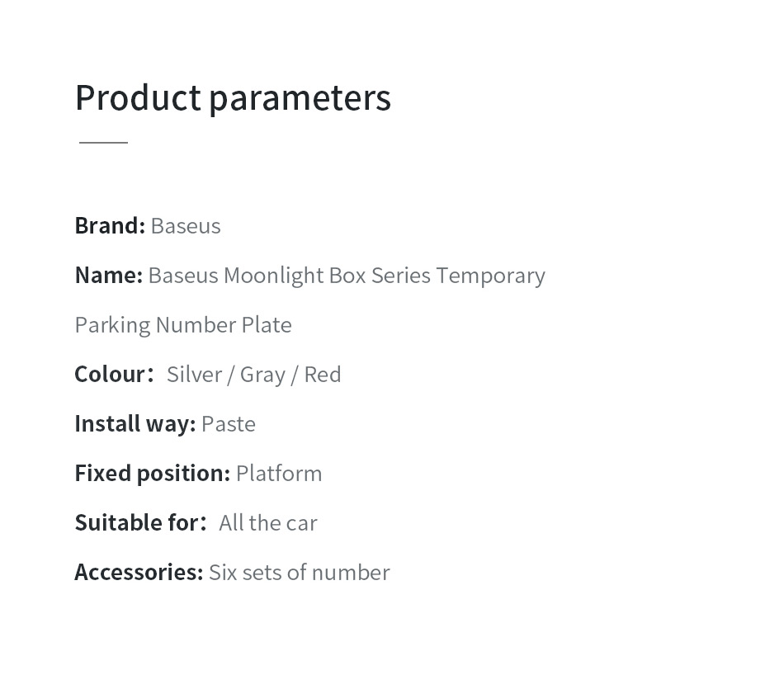Viewport: 784px width, 675px height.
Task: Click the Platform value text
Action: (279, 473)
